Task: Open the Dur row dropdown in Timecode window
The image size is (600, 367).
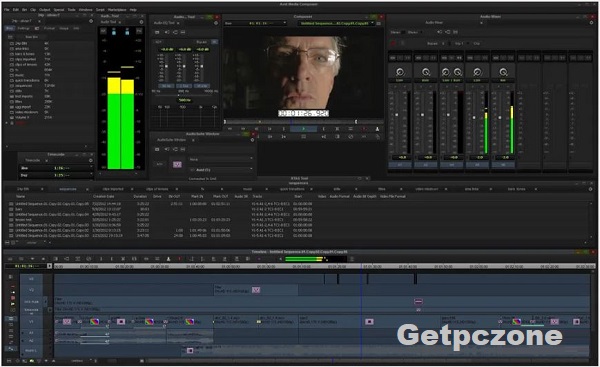Action: click(x=57, y=175)
